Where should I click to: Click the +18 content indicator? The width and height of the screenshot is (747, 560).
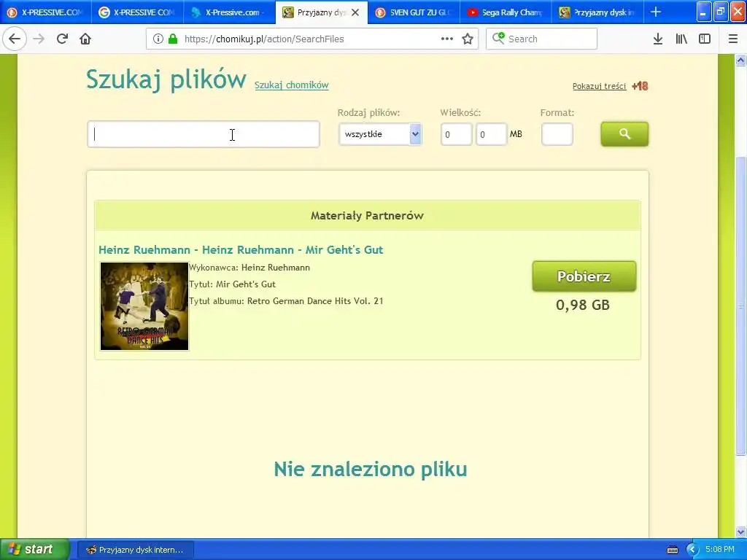(640, 86)
